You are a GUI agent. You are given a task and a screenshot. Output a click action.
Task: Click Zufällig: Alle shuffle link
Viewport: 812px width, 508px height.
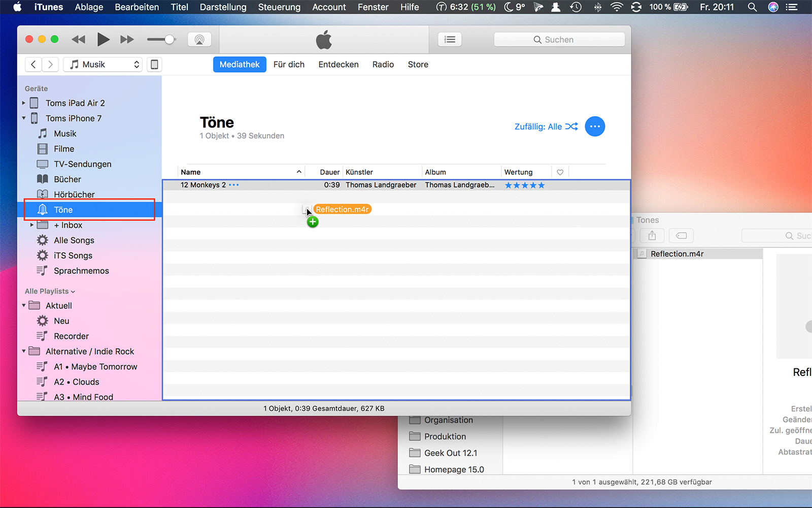[546, 126]
